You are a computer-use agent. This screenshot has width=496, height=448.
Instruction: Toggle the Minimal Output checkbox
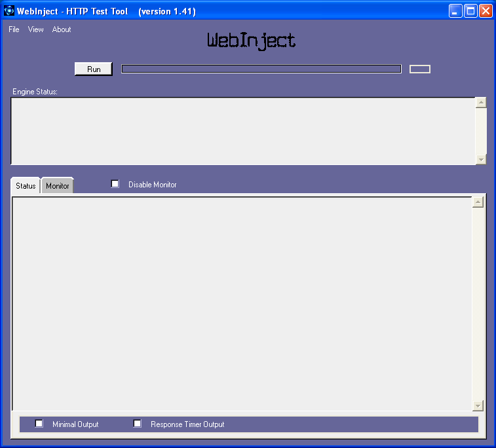pos(39,423)
